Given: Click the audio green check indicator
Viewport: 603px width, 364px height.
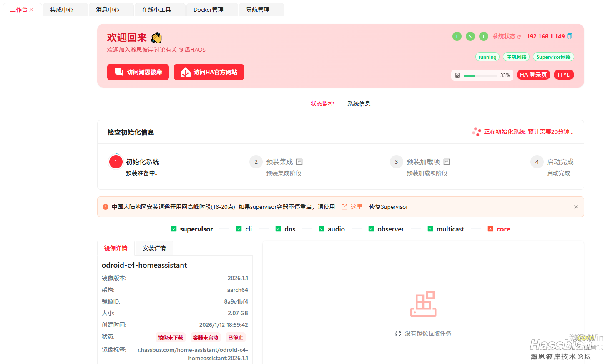Looking at the screenshot, I should click(322, 229).
